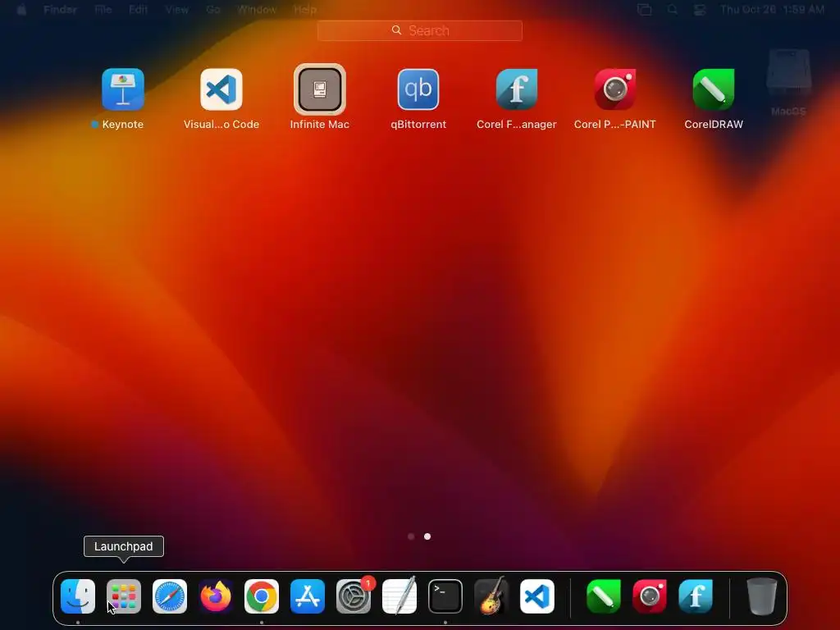This screenshot has width=840, height=630.
Task: Open the App Store from the Dock
Action: (308, 596)
